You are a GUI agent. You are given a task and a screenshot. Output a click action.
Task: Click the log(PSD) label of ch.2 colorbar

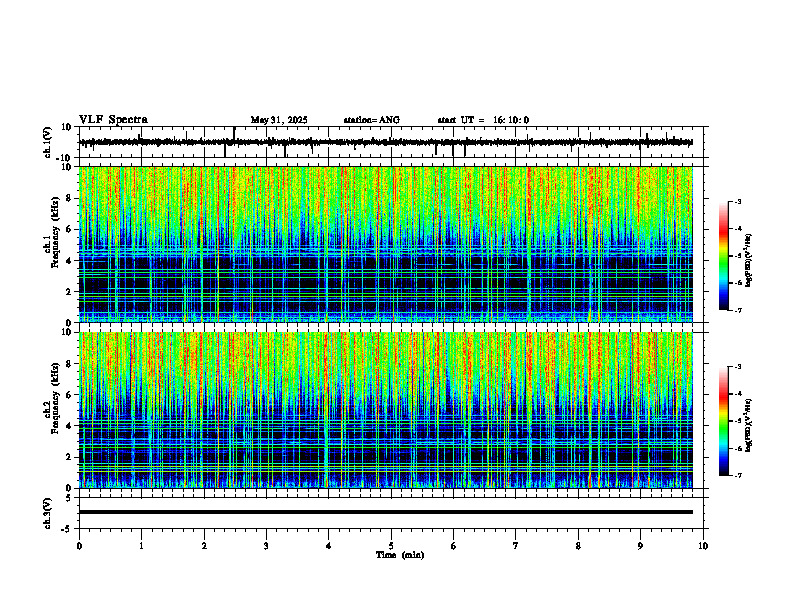tap(749, 425)
